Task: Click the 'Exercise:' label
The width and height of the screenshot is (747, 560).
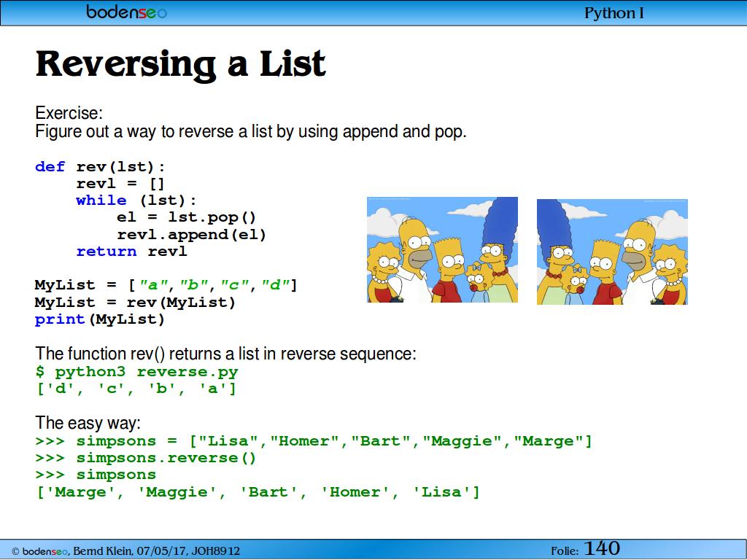Action: click(x=69, y=113)
